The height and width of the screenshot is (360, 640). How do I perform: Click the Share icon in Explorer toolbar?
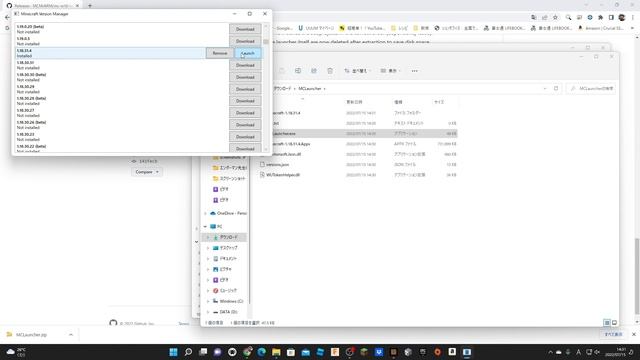pyautogui.click(x=314, y=71)
